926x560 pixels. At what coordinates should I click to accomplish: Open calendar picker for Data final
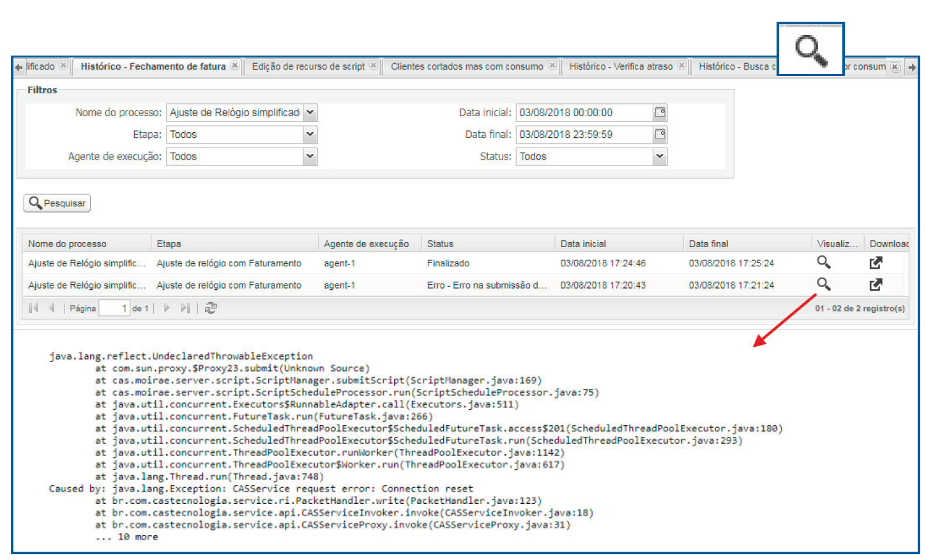coord(660,135)
